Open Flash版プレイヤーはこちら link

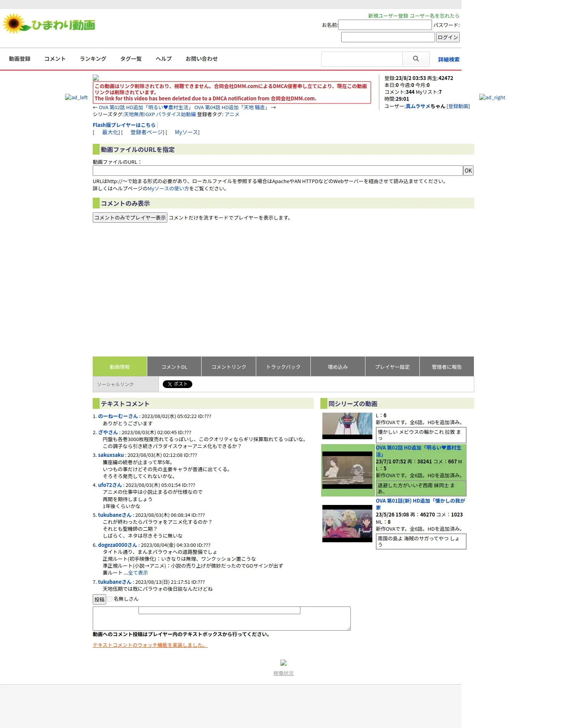point(124,125)
